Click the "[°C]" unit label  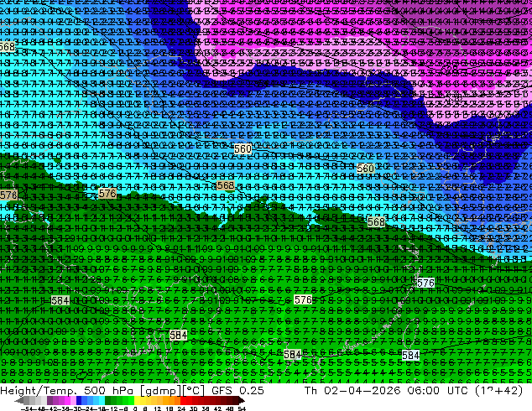(193, 391)
